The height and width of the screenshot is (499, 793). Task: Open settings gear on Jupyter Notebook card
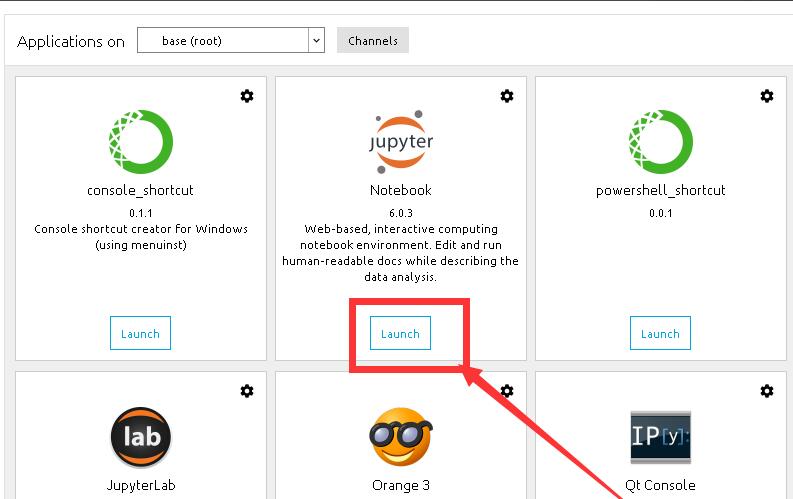click(507, 96)
